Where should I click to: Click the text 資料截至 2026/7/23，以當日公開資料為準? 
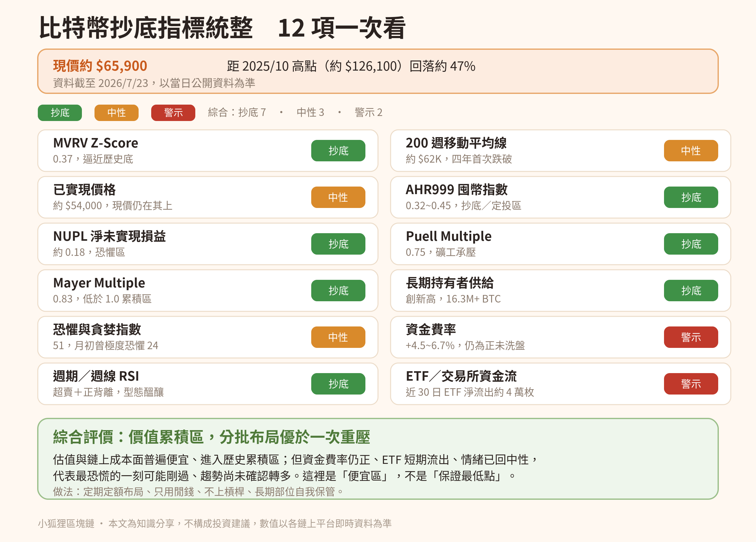point(154,83)
